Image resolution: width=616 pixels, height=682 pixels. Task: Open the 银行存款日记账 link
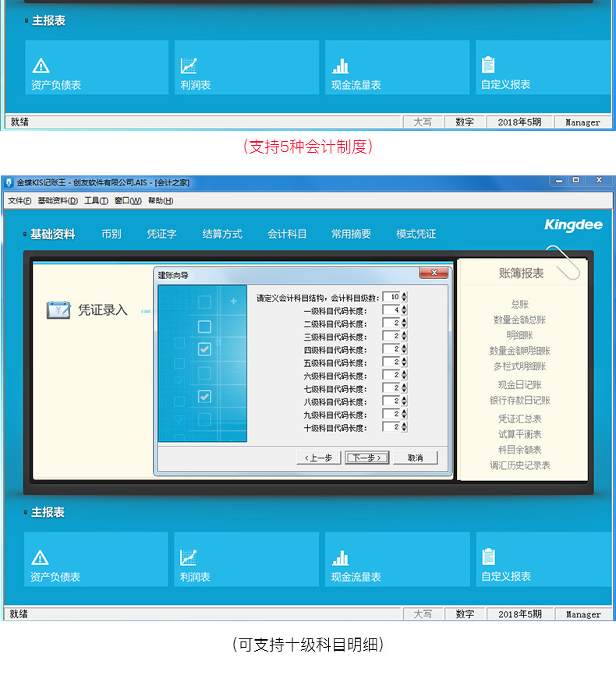point(520,400)
